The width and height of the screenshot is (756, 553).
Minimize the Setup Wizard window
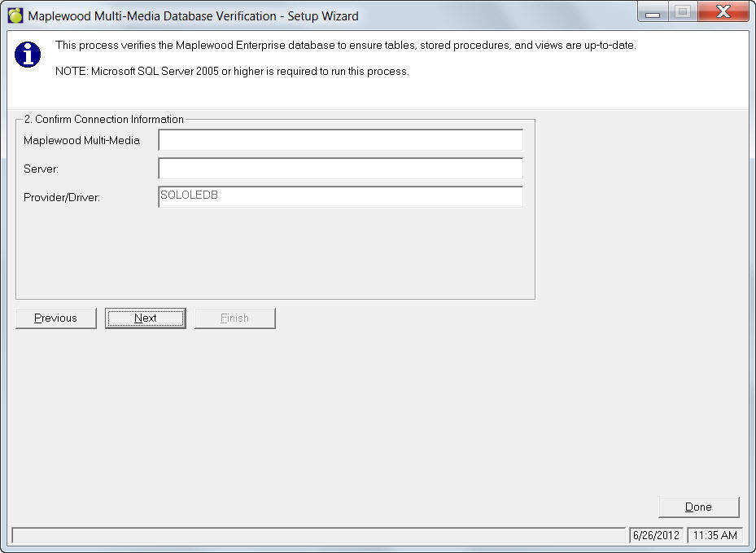pyautogui.click(x=652, y=12)
